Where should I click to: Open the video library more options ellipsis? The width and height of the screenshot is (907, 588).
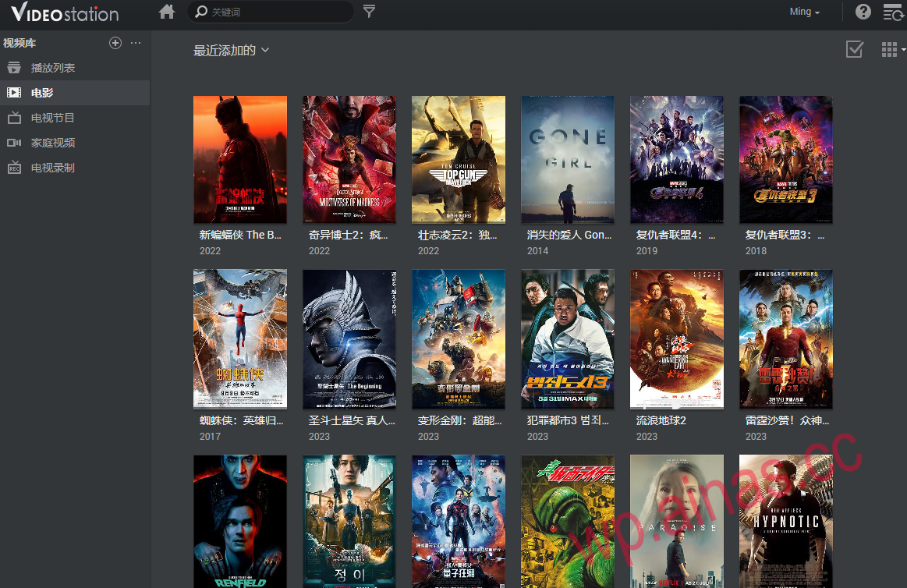click(136, 43)
